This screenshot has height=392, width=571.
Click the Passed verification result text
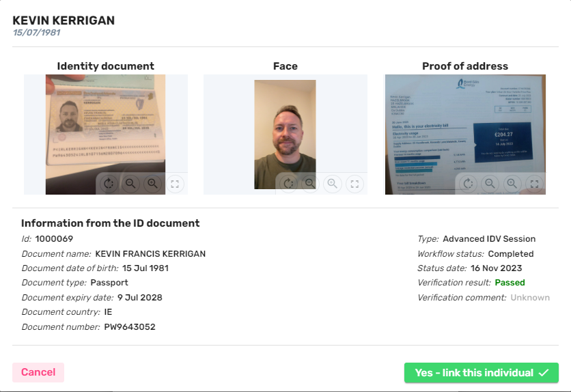pyautogui.click(x=510, y=283)
